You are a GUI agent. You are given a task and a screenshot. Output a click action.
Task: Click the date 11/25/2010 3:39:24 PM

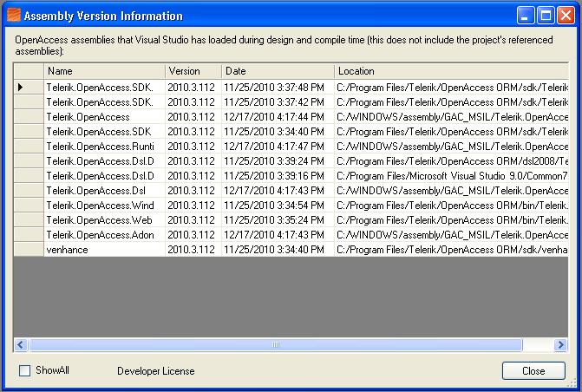(278, 161)
